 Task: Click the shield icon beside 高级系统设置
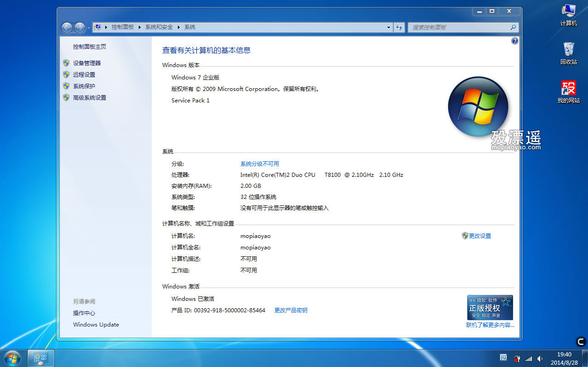(x=66, y=97)
